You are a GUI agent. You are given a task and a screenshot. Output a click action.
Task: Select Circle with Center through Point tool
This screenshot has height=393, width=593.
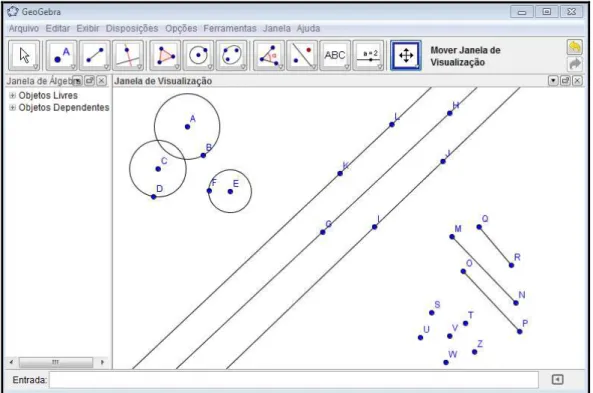(199, 56)
